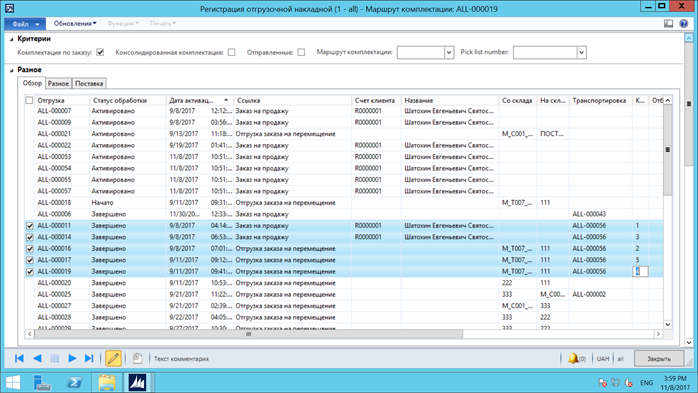Go to last record navigation icon
This screenshot has width=698, height=393.
pos(89,358)
